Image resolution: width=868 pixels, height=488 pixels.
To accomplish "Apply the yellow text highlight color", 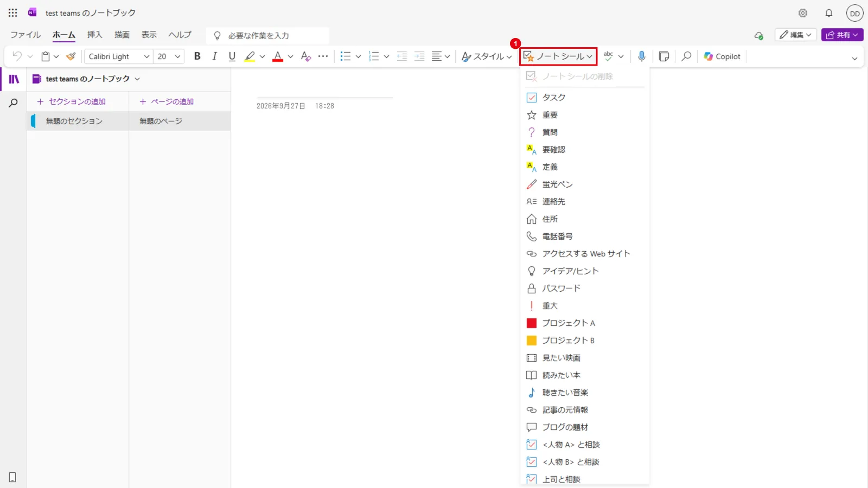I will [x=250, y=56].
